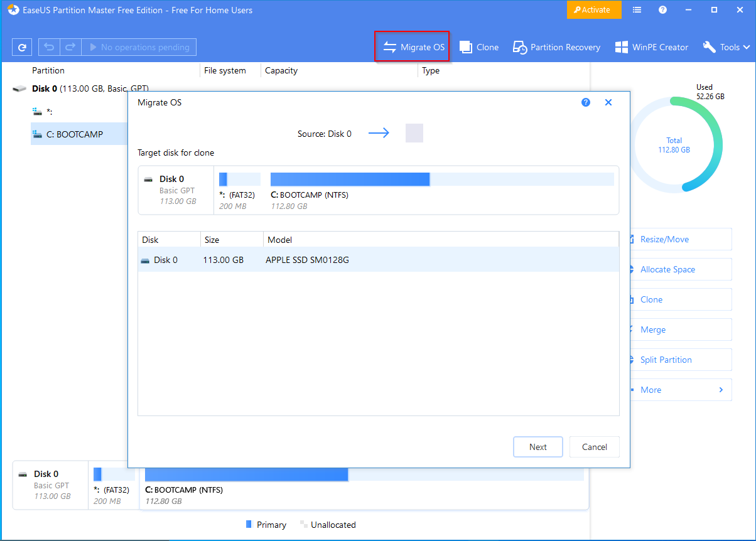This screenshot has width=756, height=541.
Task: Click the Capacity column header
Action: (x=281, y=70)
